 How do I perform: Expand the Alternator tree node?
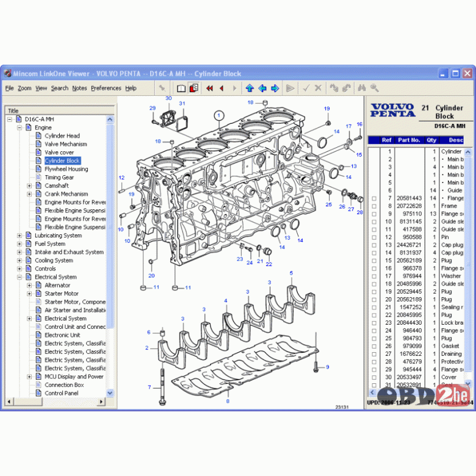tap(29, 285)
